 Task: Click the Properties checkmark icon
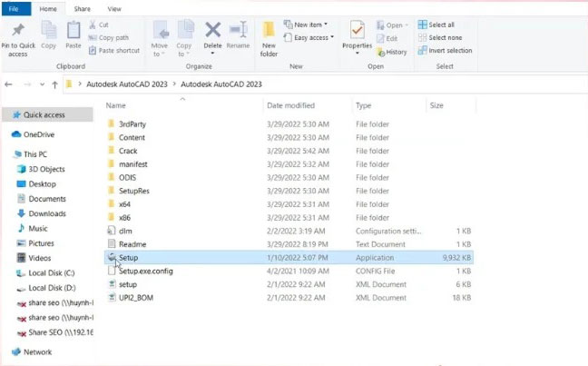coord(357,30)
